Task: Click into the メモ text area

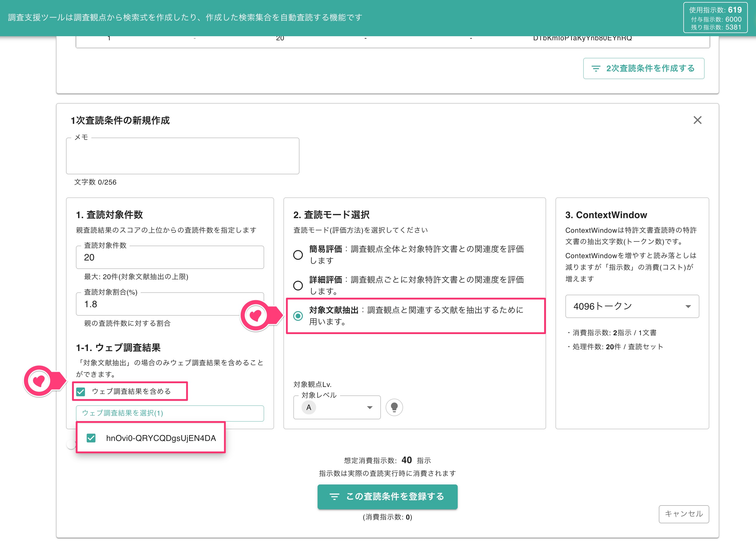Action: pos(183,156)
